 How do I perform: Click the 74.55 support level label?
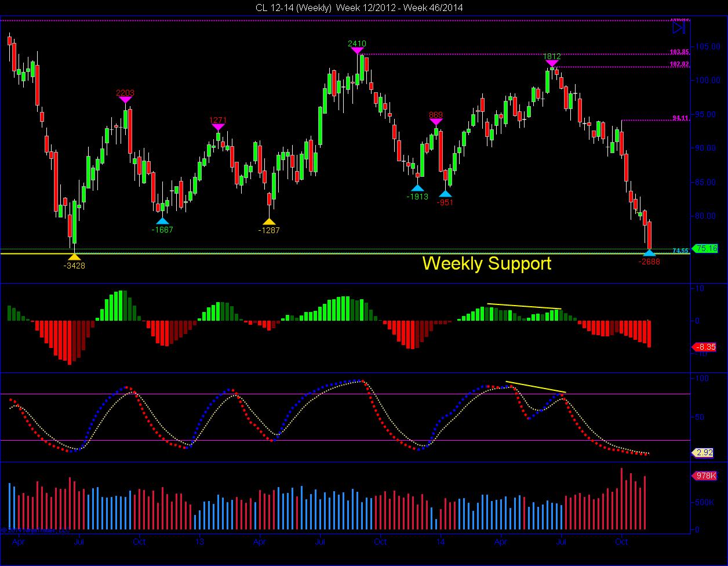coord(681,251)
